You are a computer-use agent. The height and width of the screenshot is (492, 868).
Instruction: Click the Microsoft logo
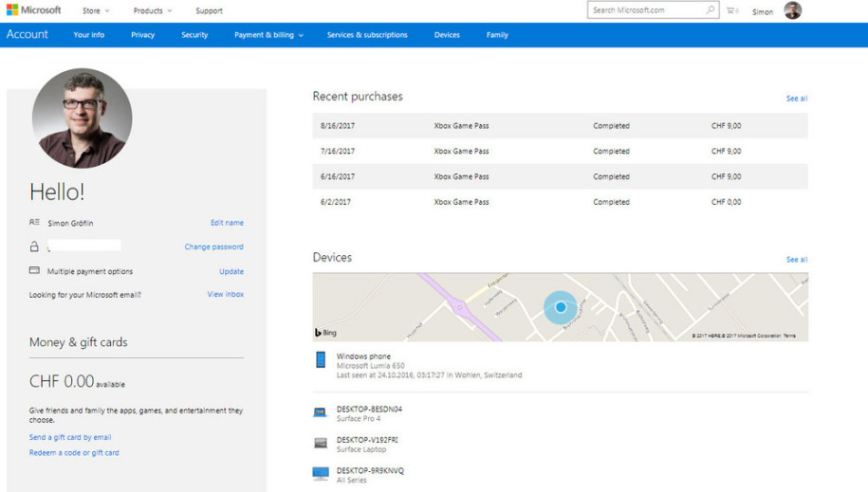click(x=34, y=10)
